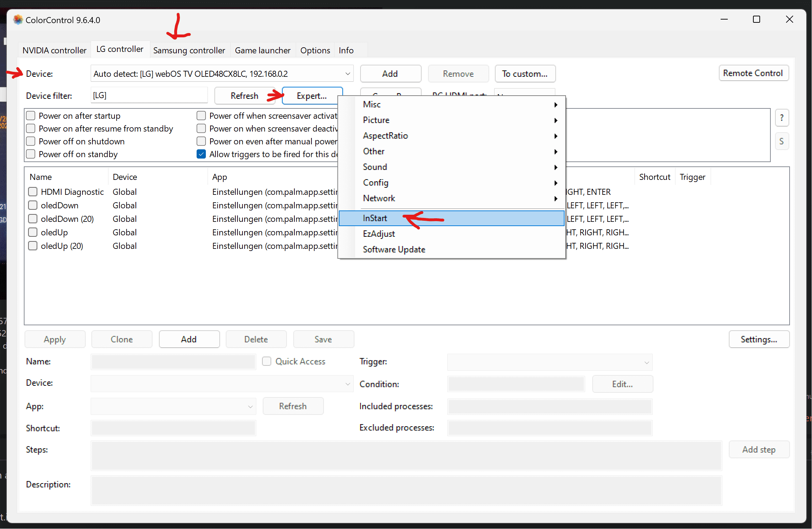Click the Shortcut input field
Screen dimensions: 812x529
[173, 428]
